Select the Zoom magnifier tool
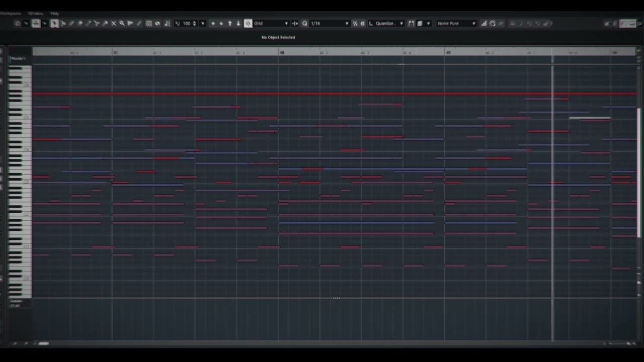 122,24
